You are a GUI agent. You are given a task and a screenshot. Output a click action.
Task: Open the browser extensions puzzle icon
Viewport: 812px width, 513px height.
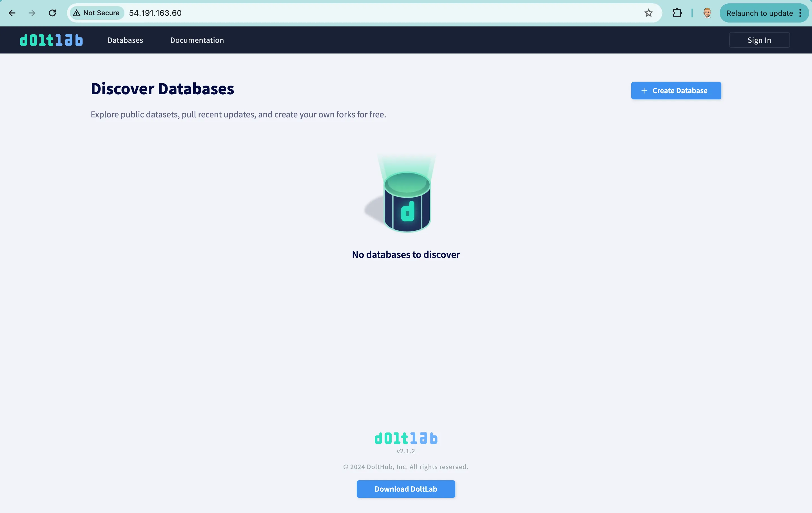pyautogui.click(x=677, y=13)
